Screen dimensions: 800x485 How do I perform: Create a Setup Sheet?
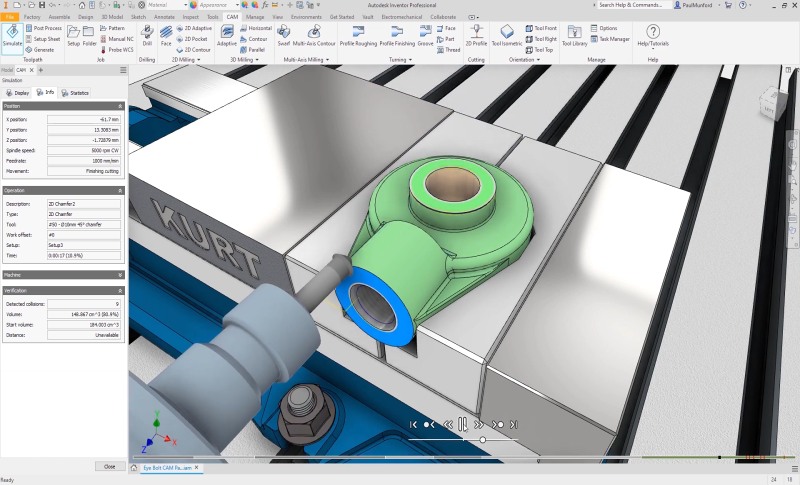[x=43, y=39]
